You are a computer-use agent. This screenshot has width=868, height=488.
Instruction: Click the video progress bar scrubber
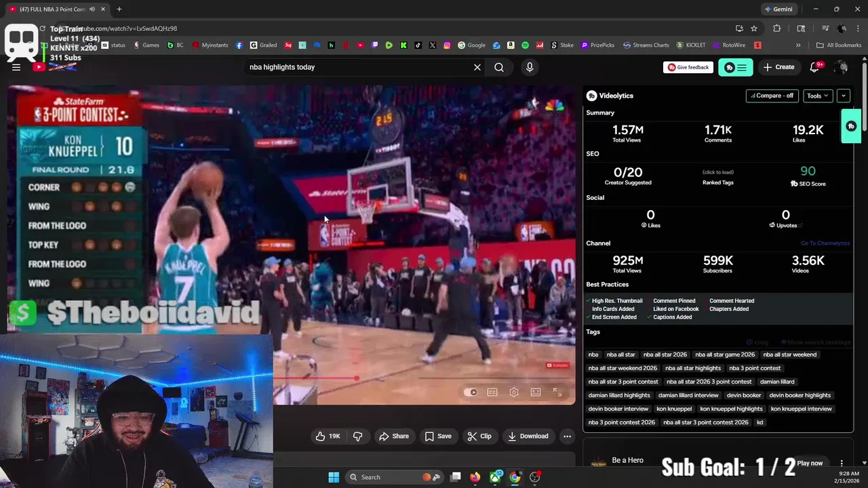tap(357, 378)
